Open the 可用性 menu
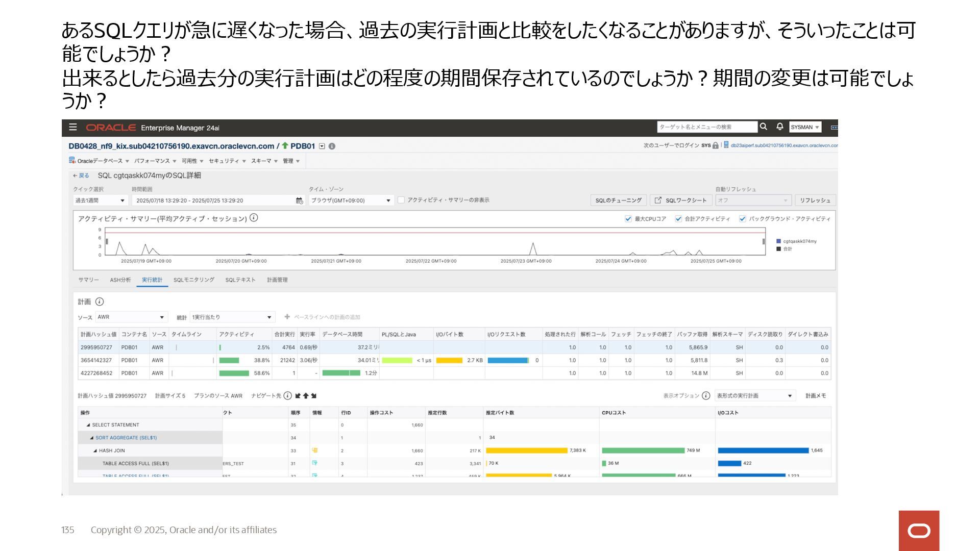The image size is (980, 551). pos(192,161)
